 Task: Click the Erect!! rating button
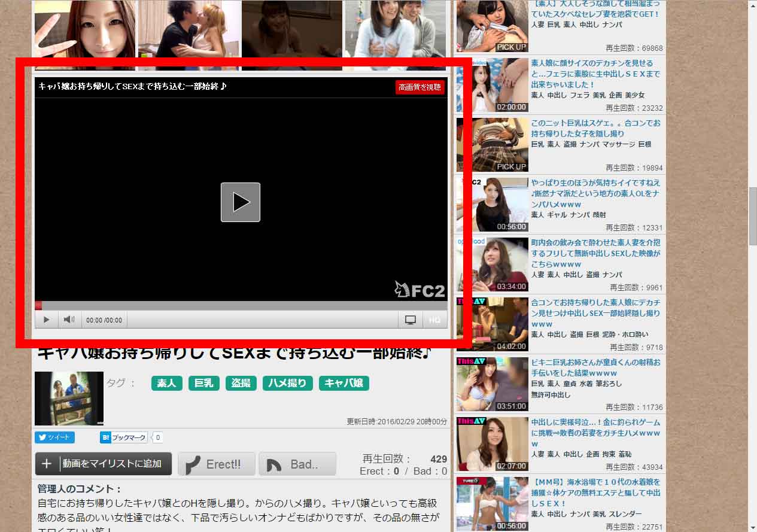point(217,464)
